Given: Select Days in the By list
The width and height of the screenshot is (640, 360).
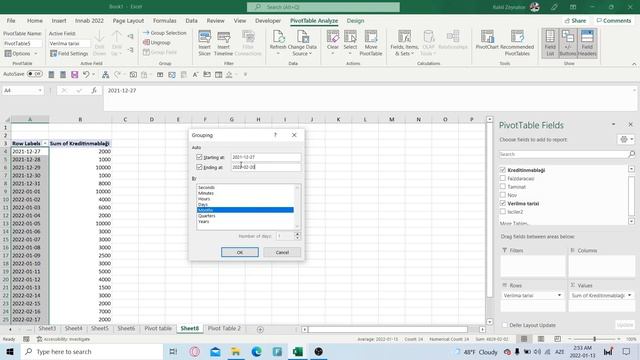Looking at the screenshot, I should [x=245, y=204].
